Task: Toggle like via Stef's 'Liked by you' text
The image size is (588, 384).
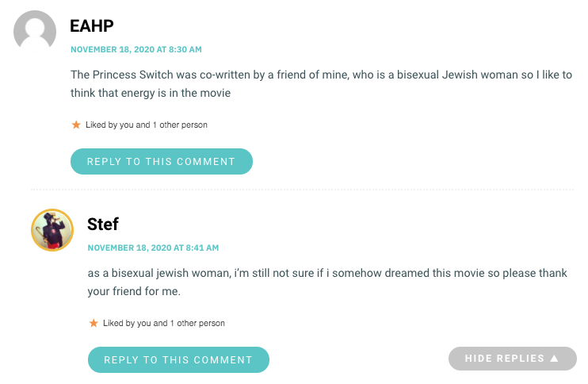Action: [x=135, y=323]
